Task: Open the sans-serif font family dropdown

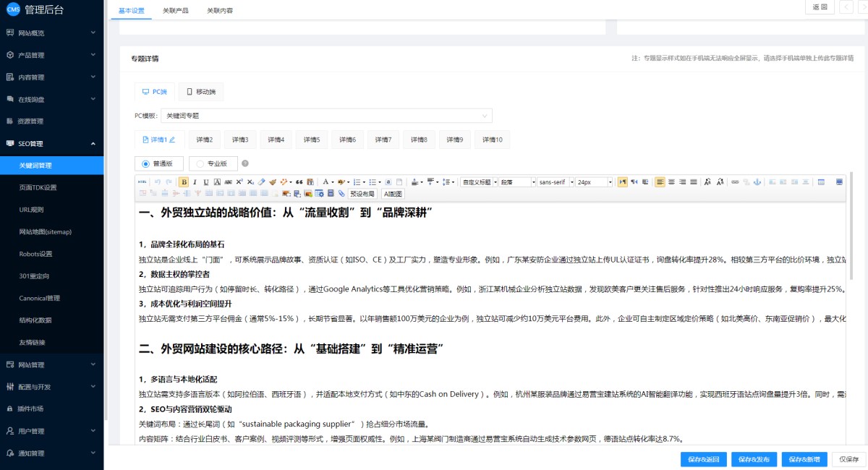Action: (x=555, y=182)
